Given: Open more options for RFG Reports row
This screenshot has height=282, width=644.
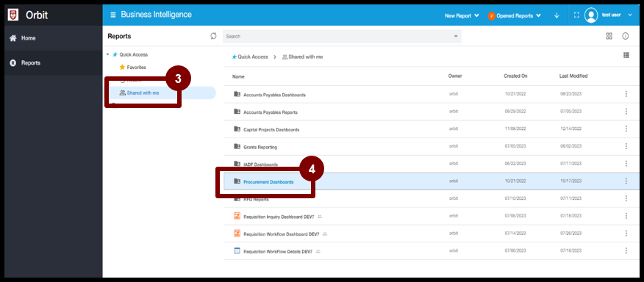Looking at the screenshot, I should click(626, 198).
